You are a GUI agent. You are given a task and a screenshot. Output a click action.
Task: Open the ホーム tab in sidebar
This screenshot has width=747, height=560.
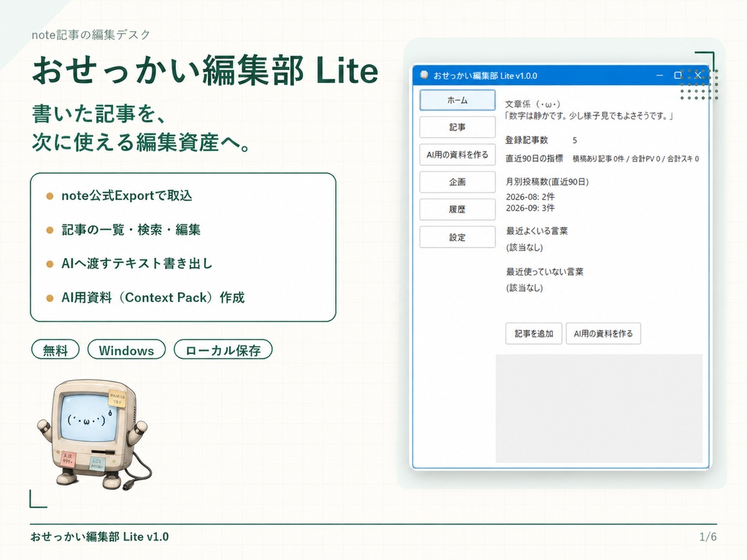[457, 100]
